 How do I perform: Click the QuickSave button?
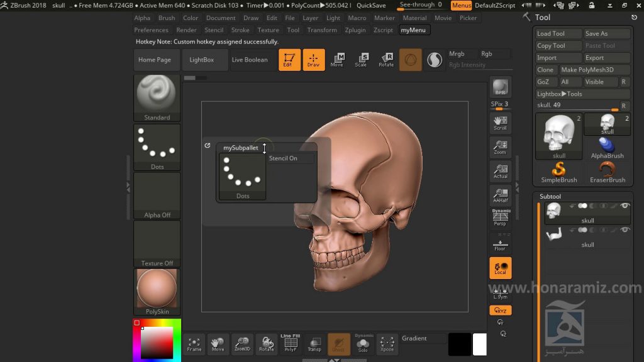[x=371, y=5]
